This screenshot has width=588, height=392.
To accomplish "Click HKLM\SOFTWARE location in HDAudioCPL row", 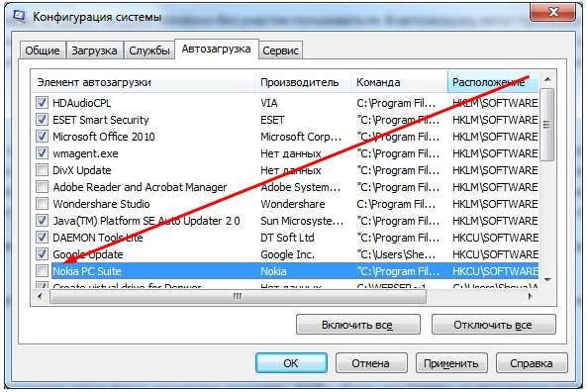I will [495, 102].
